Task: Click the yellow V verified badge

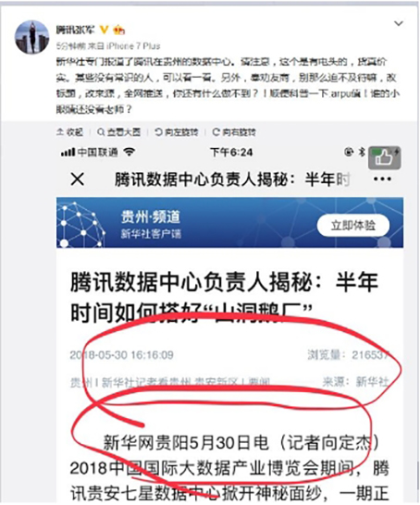Action: (104, 30)
